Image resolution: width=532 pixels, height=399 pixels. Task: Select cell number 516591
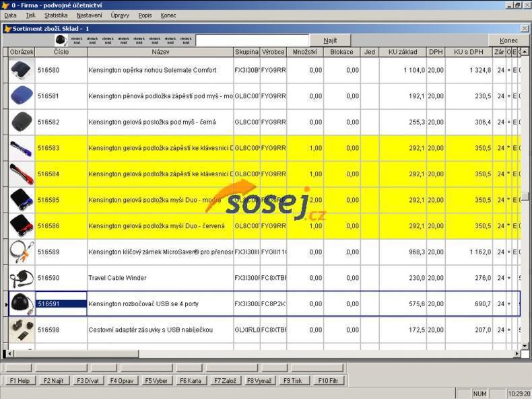[x=61, y=303]
